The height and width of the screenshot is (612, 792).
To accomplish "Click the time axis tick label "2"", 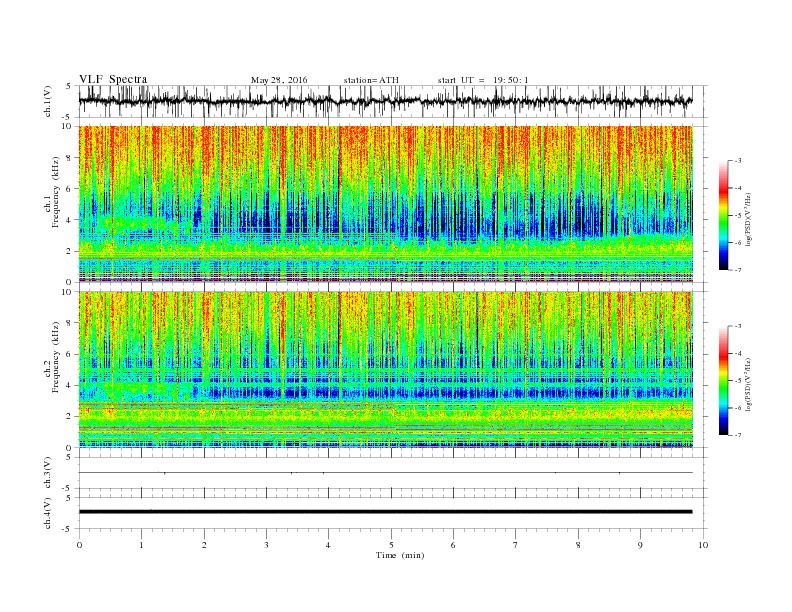I will click(x=204, y=545).
